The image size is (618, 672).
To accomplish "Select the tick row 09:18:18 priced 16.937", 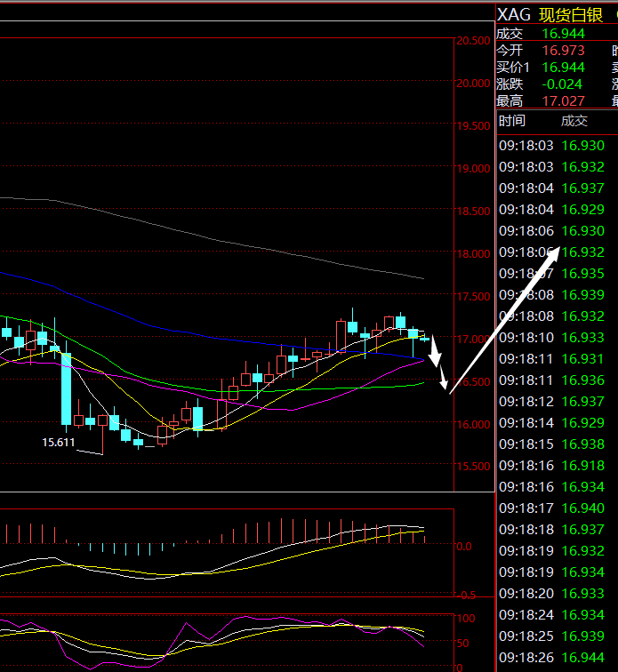I will [x=551, y=530].
